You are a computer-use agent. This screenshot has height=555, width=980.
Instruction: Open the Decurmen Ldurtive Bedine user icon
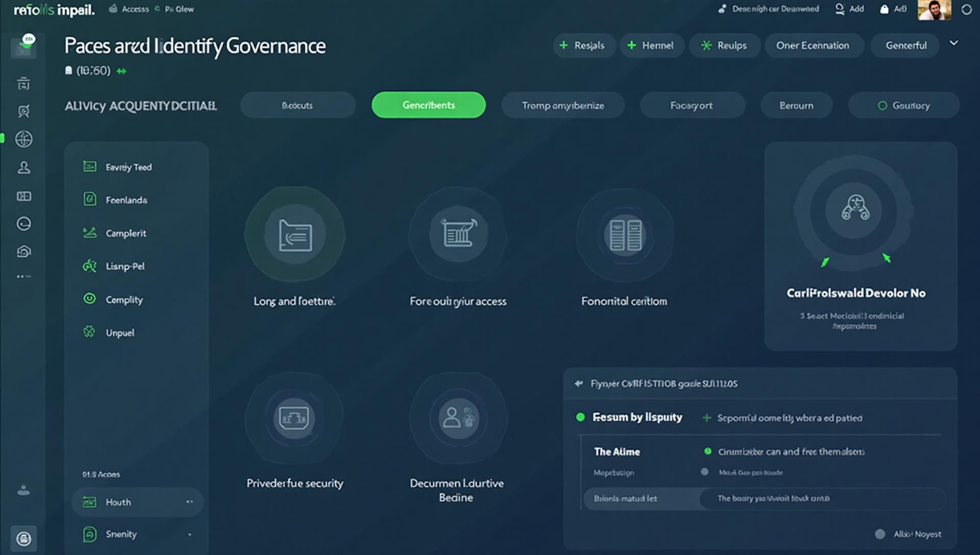tap(458, 418)
